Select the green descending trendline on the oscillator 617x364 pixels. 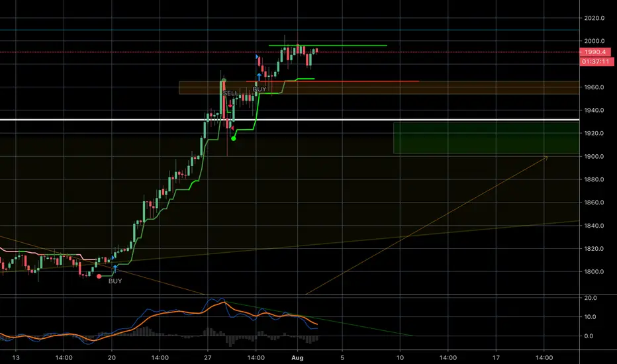pyautogui.click(x=318, y=319)
